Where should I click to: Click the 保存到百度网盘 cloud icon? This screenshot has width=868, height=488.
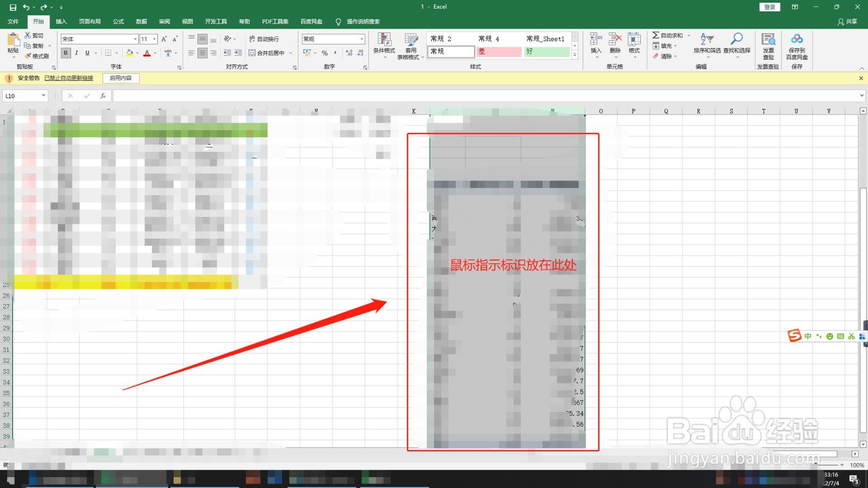coord(797,39)
